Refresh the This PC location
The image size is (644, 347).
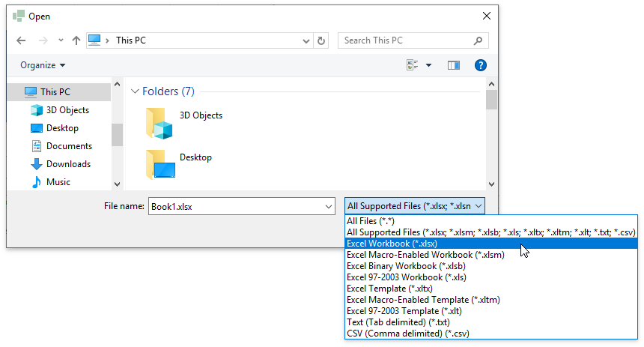pyautogui.click(x=321, y=40)
